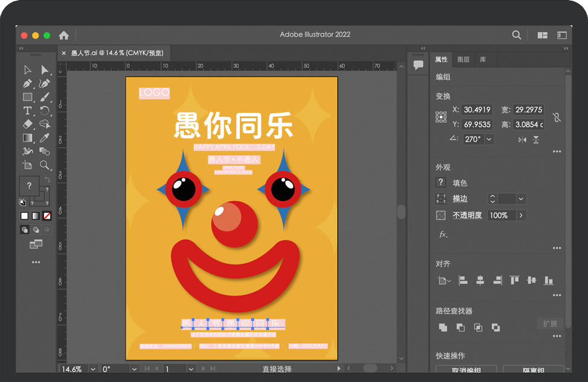Open the zoom level dropdown at 14.6%

[x=93, y=369]
